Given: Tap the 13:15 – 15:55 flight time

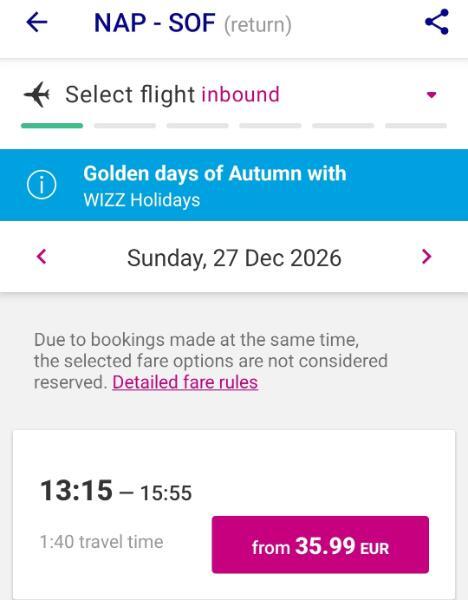Looking at the screenshot, I should pyautogui.click(x=116, y=491).
